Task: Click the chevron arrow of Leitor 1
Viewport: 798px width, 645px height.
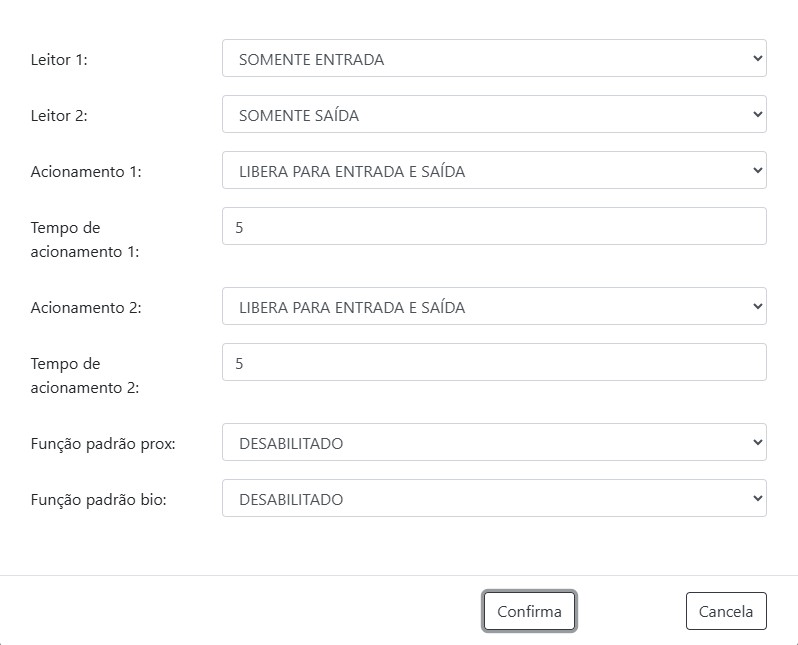Action: (x=756, y=59)
